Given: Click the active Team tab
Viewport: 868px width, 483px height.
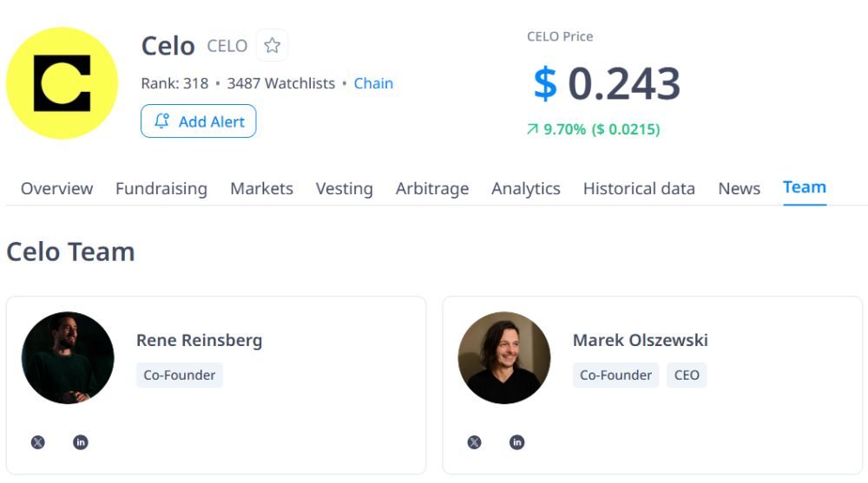Looking at the screenshot, I should [x=805, y=187].
